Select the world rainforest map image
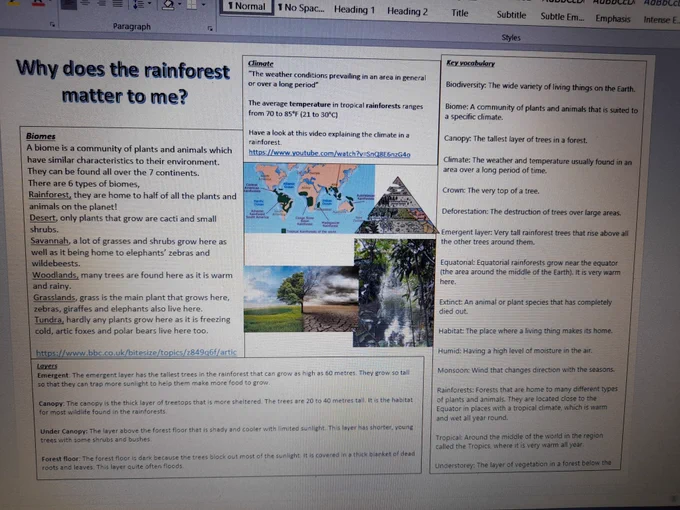The width and height of the screenshot is (680, 510). 309,199
